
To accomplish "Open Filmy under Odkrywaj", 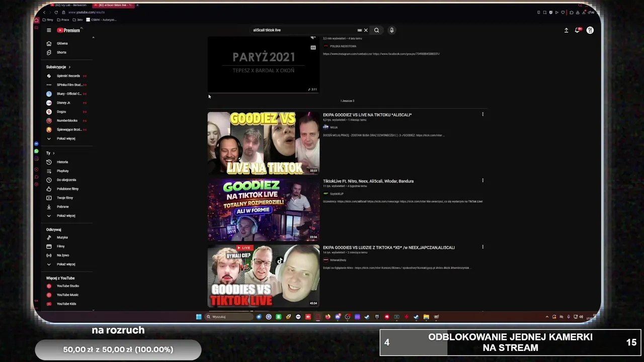I will (x=61, y=246).
